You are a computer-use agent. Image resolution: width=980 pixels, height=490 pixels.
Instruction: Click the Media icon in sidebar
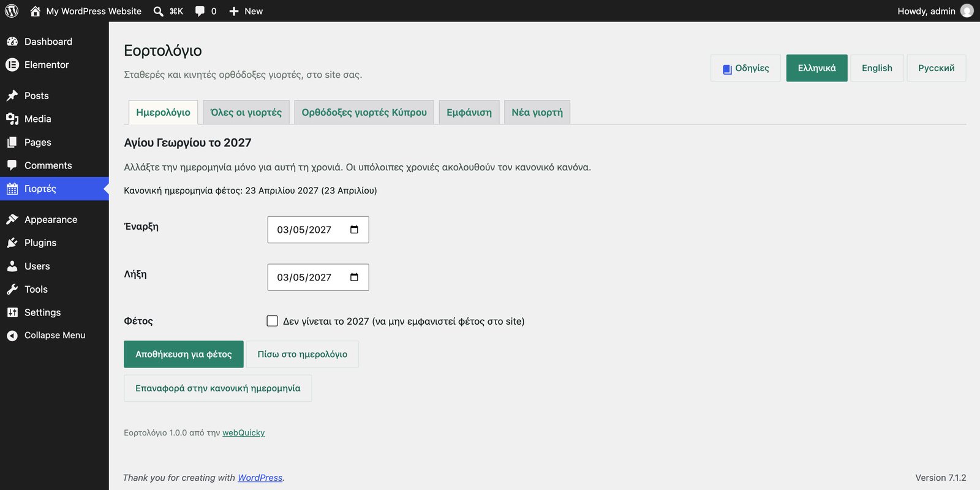click(12, 119)
